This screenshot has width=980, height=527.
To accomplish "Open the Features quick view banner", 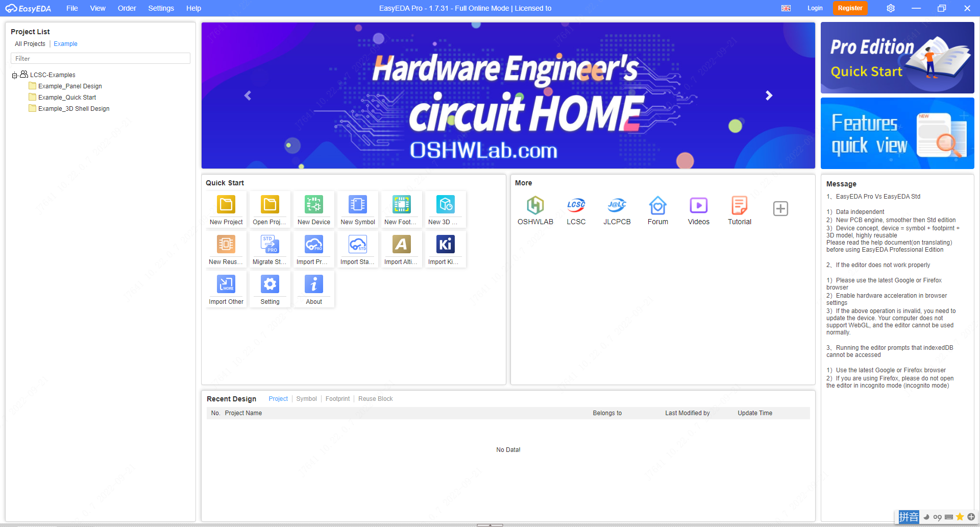I will coord(897,133).
